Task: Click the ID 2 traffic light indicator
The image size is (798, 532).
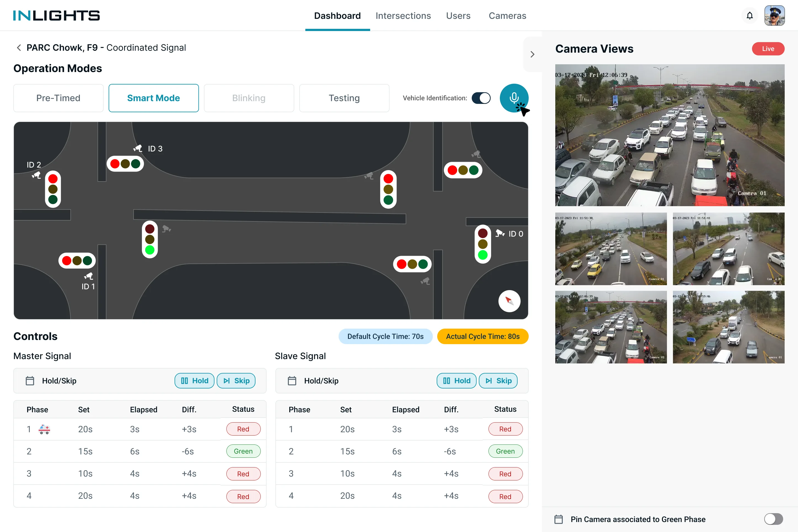Action: click(x=53, y=189)
